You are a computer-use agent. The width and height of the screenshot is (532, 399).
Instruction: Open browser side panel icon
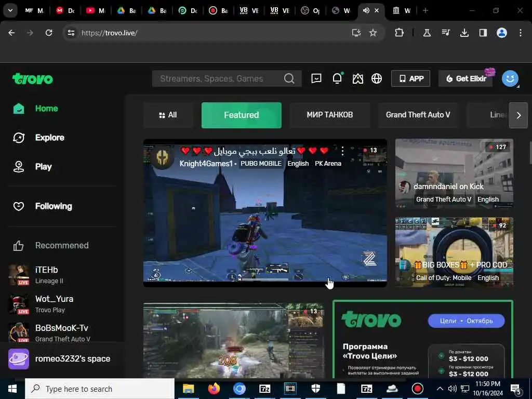coord(483,33)
